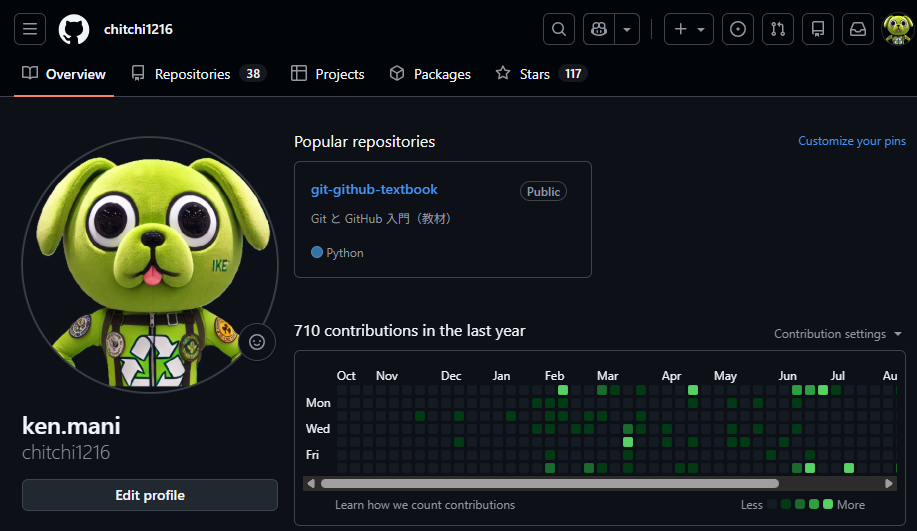Screen dimensions: 917x531
Task: Click the Stars star icon
Action: (x=503, y=73)
